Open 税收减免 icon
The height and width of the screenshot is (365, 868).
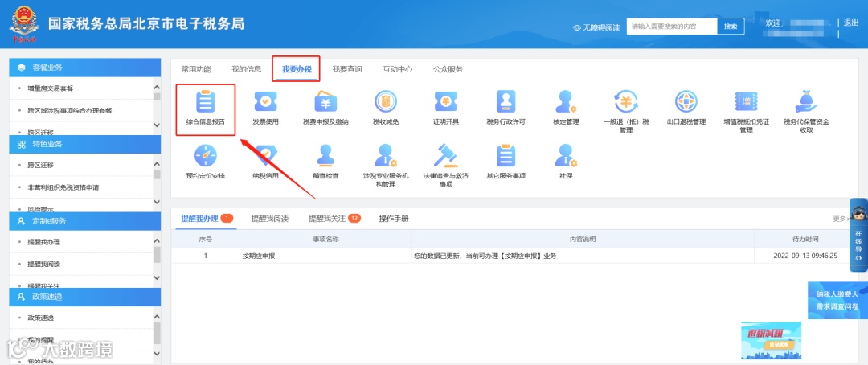[385, 101]
